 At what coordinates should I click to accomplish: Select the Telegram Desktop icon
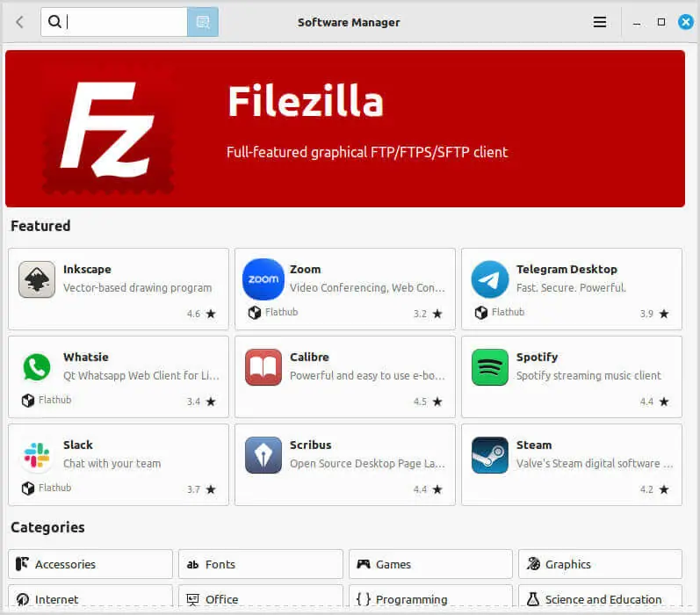click(x=490, y=279)
